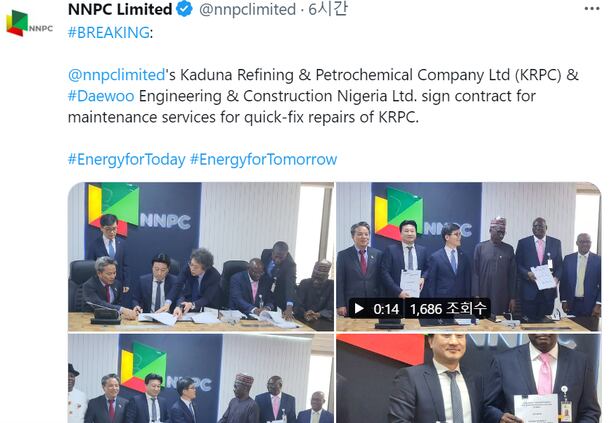The width and height of the screenshot is (616, 423).
Task: Open the contract signing table photo
Action: pos(201,257)
